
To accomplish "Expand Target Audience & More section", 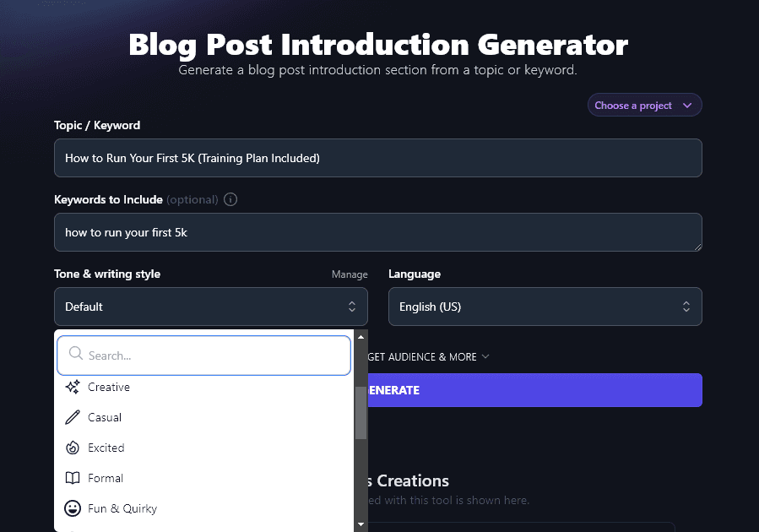I will pos(428,357).
